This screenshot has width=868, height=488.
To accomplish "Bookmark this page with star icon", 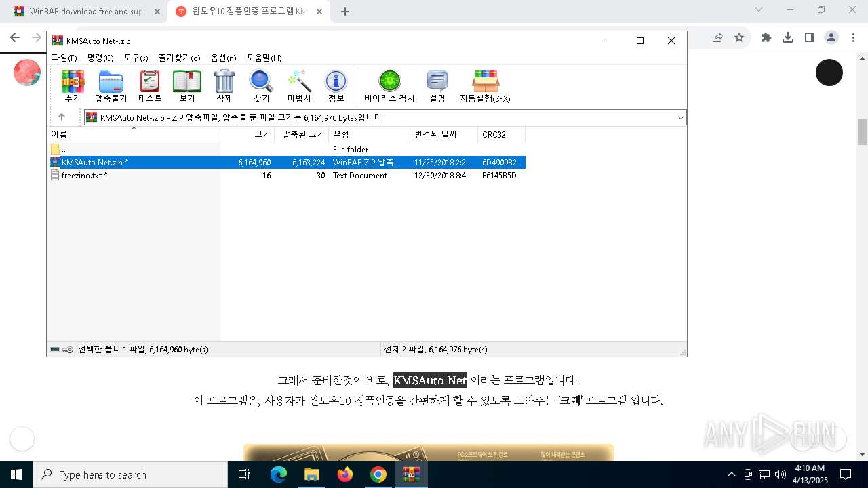I will [x=739, y=37].
